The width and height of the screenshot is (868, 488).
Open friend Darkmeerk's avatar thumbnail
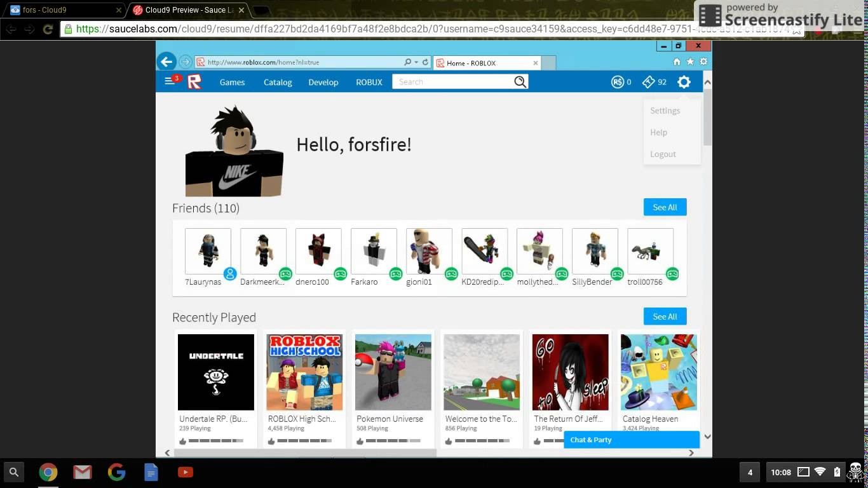coord(263,252)
